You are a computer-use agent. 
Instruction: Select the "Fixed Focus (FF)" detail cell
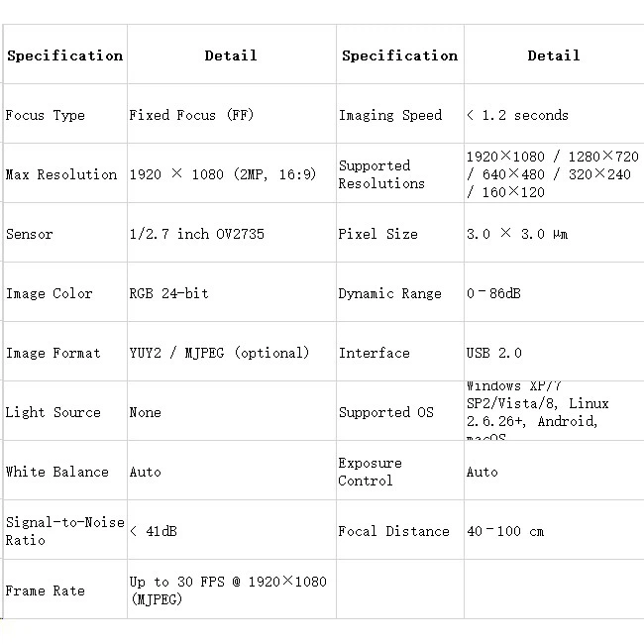pyautogui.click(x=191, y=115)
